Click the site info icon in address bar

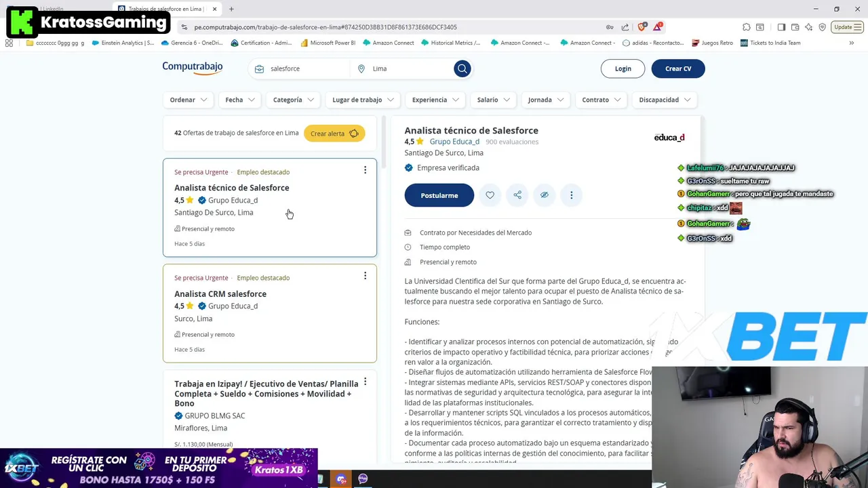pyautogui.click(x=184, y=27)
